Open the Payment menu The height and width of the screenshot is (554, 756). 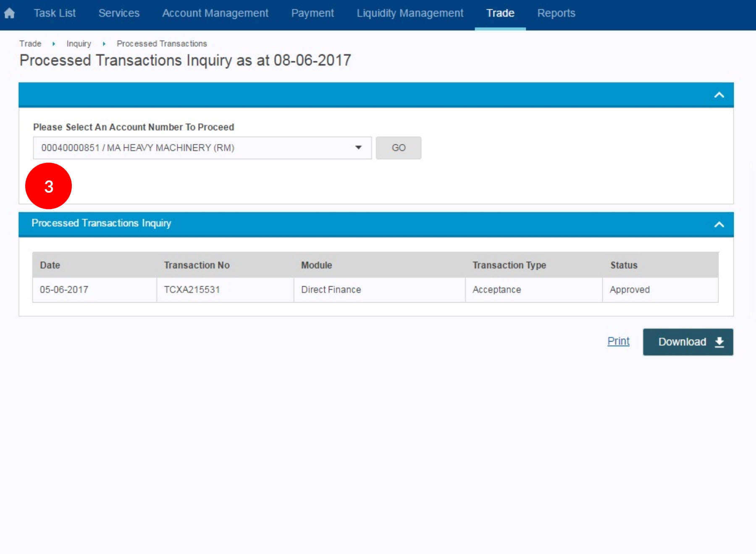312,13
